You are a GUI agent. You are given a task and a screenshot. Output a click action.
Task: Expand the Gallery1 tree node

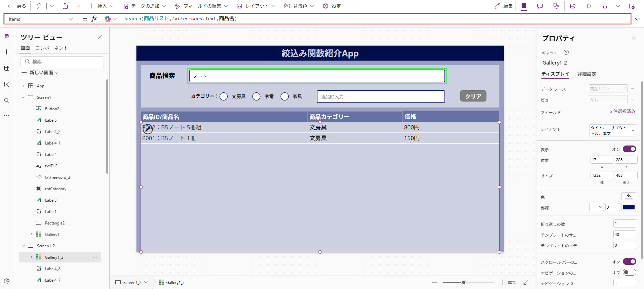pos(32,235)
